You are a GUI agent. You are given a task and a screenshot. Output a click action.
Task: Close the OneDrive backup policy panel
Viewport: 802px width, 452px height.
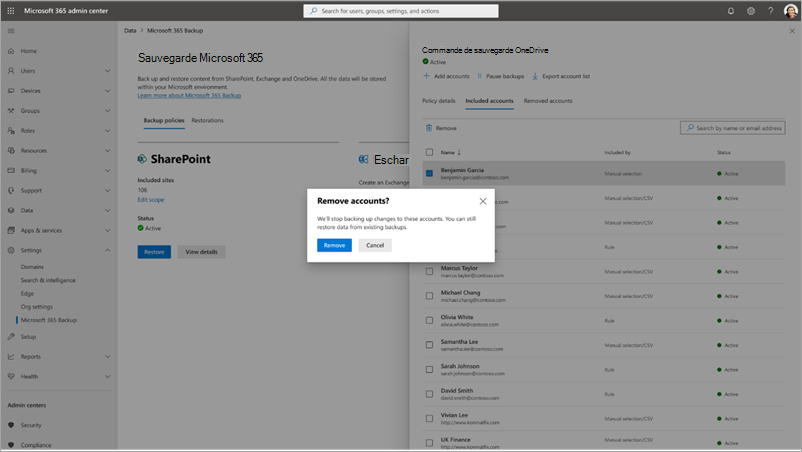[x=792, y=31]
